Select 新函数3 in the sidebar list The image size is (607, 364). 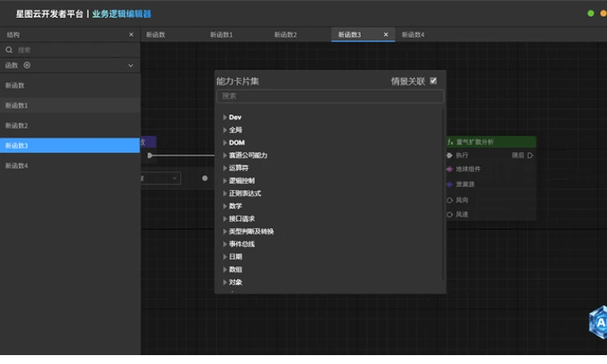70,146
